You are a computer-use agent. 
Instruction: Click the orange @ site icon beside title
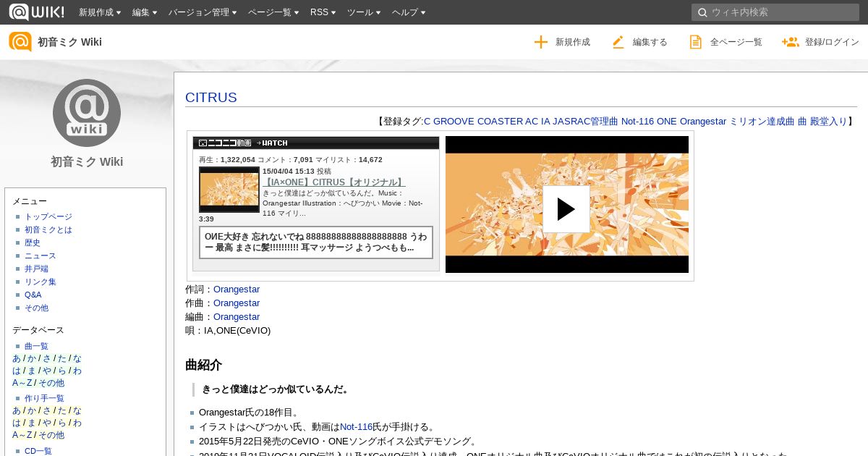tap(20, 42)
